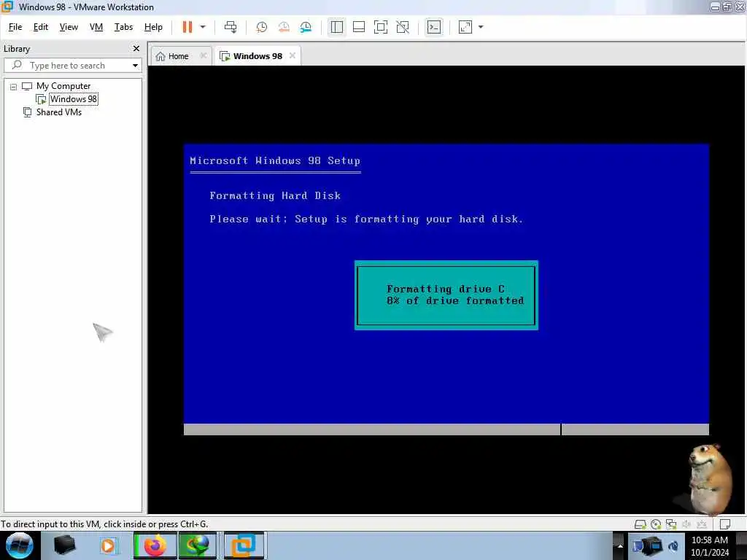This screenshot has width=747, height=560.
Task: Click the volume icon in system tray
Action: pos(673,545)
